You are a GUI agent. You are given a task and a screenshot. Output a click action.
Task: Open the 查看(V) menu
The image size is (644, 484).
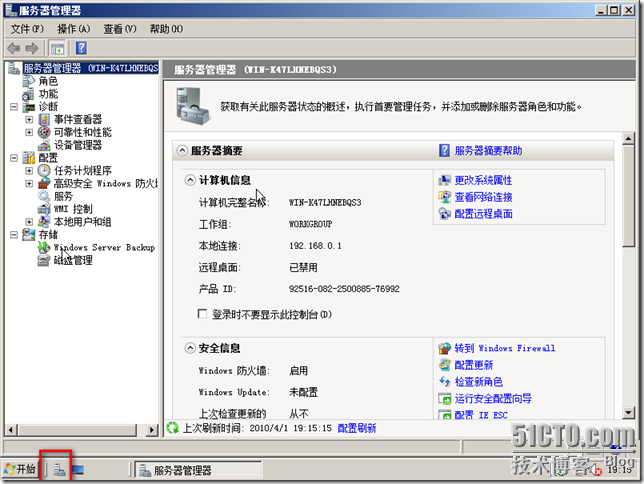[x=120, y=29]
